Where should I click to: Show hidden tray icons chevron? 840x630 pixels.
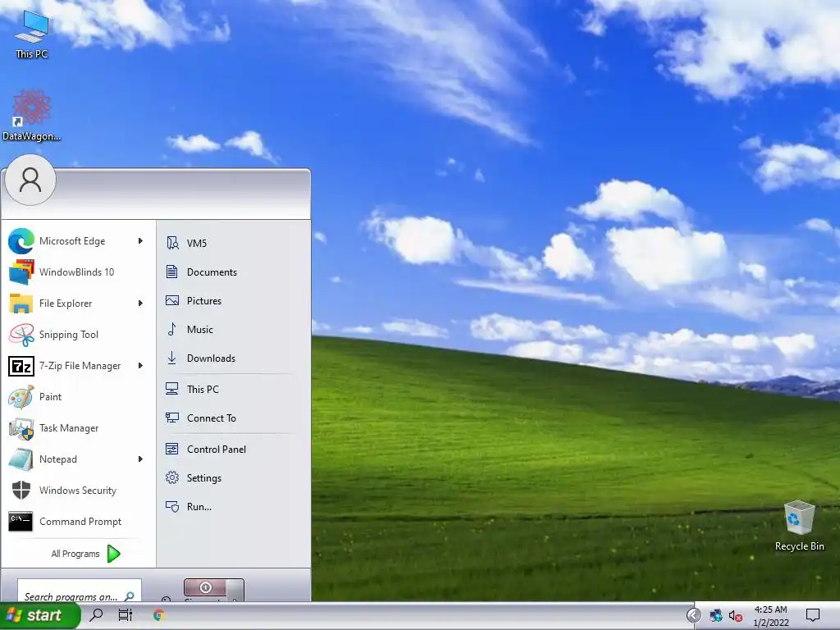pos(693,615)
